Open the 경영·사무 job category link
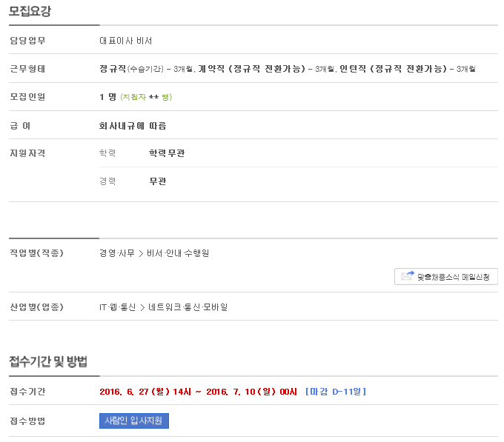The height and width of the screenshot is (442, 504). pyautogui.click(x=117, y=253)
